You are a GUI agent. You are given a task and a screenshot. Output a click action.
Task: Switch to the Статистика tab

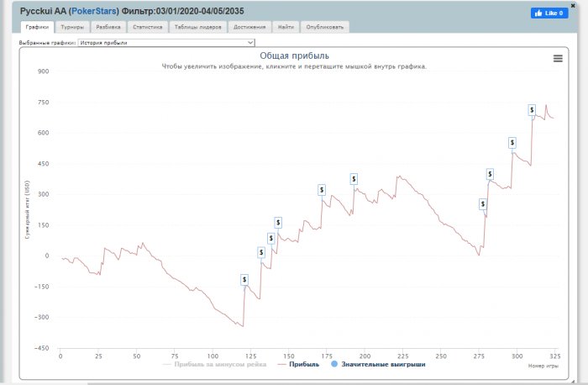tap(148, 27)
